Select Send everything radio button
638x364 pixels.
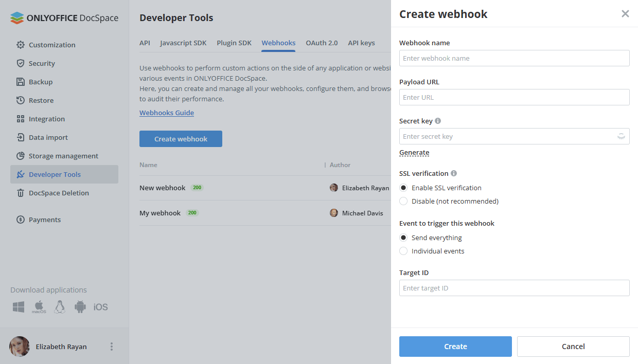pos(403,238)
